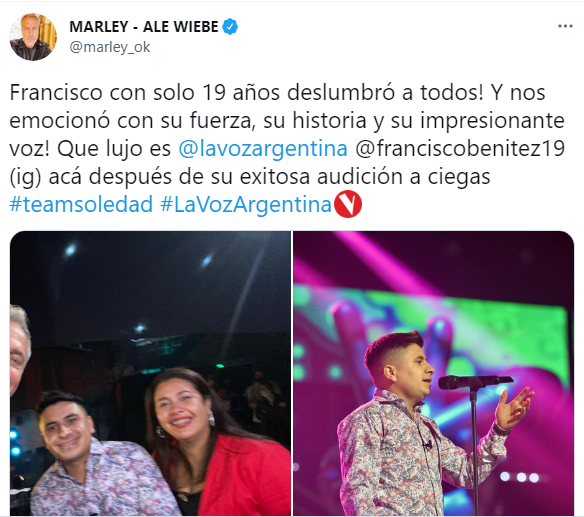Screen dimensions: 584x517
Task: Select the @franciscobenitez19 handle text
Action: coord(460,149)
